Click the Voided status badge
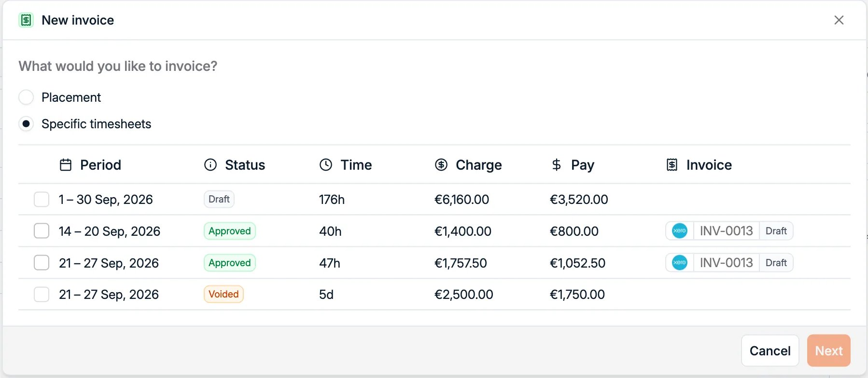This screenshot has width=868, height=378. 224,294
